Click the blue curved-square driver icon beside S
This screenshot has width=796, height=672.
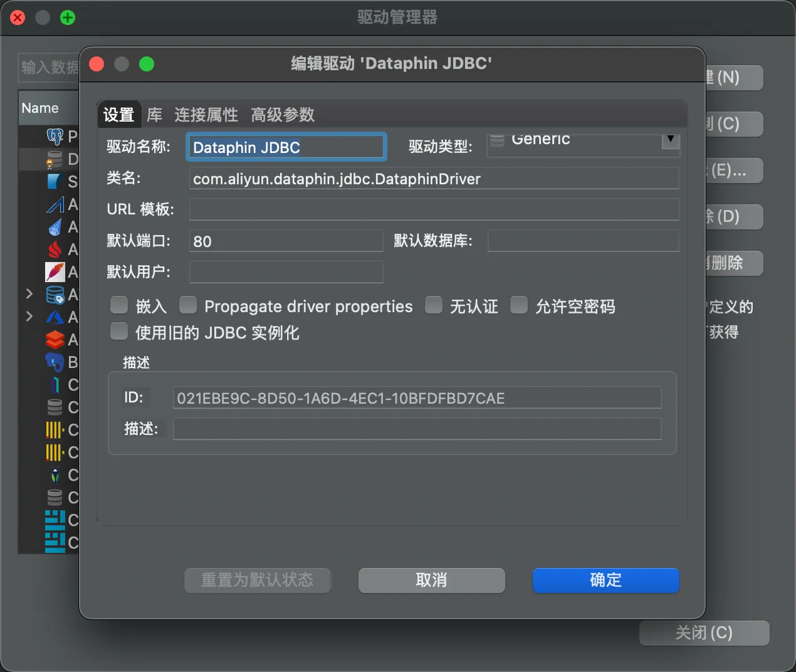[55, 182]
